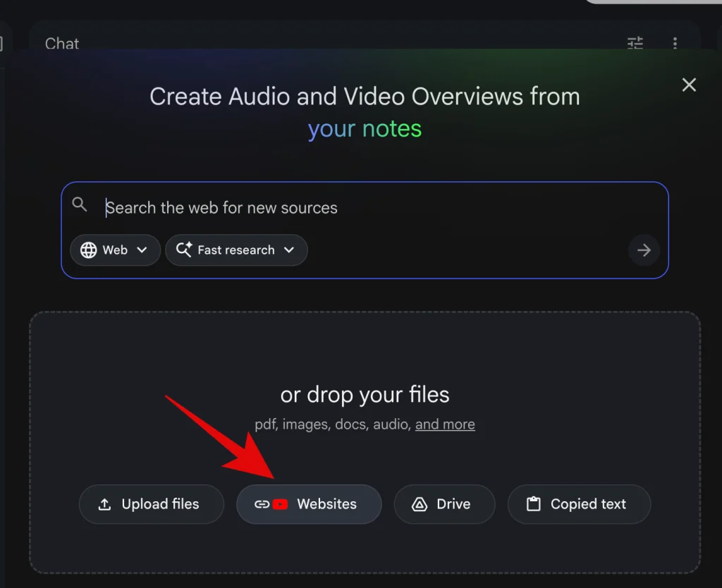Click the red YouTube icon
The height and width of the screenshot is (588, 722).
click(280, 505)
